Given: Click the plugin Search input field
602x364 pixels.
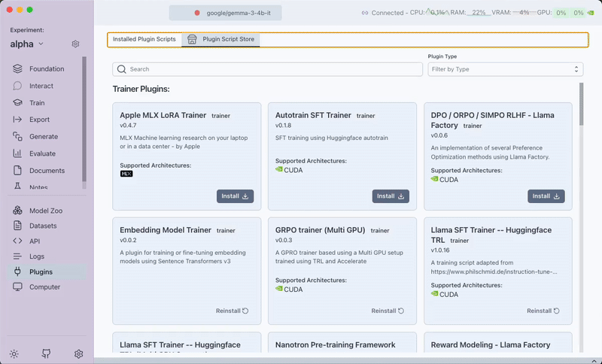Looking at the screenshot, I should [x=267, y=69].
